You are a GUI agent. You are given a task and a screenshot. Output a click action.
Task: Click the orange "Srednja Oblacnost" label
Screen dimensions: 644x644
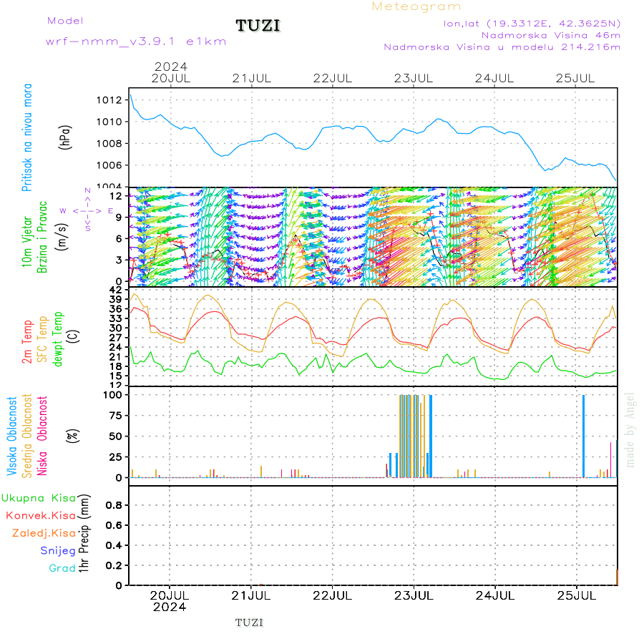coord(26,436)
